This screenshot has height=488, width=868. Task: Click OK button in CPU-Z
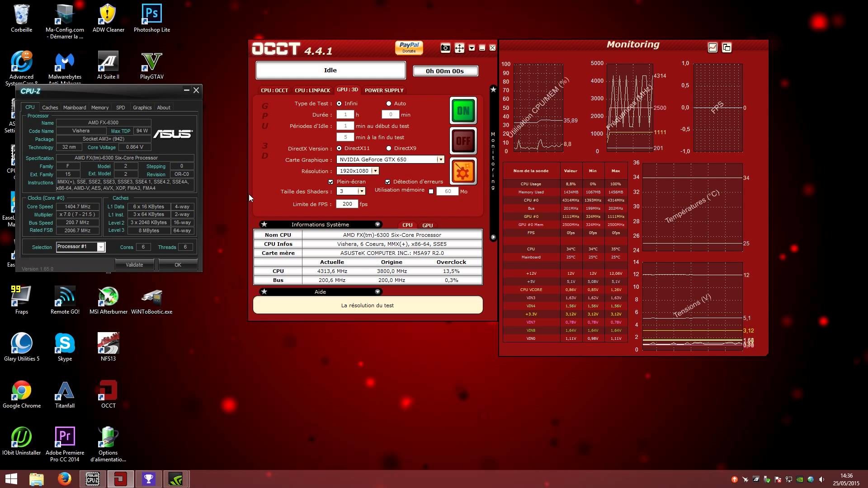click(x=178, y=265)
